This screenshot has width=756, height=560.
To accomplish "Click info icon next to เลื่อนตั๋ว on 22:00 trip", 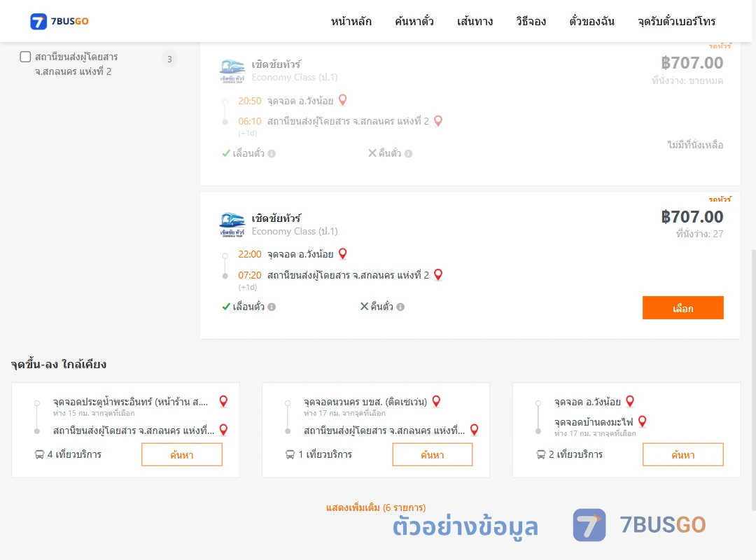I will click(x=272, y=307).
